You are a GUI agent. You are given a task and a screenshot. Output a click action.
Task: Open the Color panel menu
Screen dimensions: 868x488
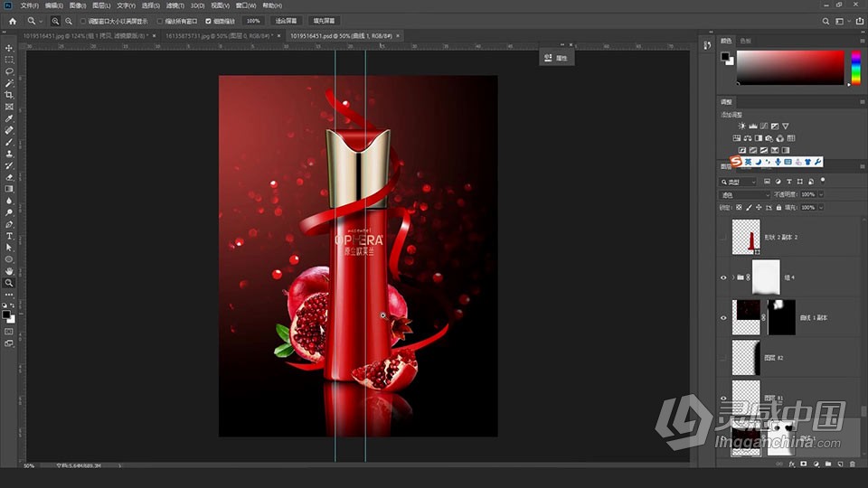point(862,41)
